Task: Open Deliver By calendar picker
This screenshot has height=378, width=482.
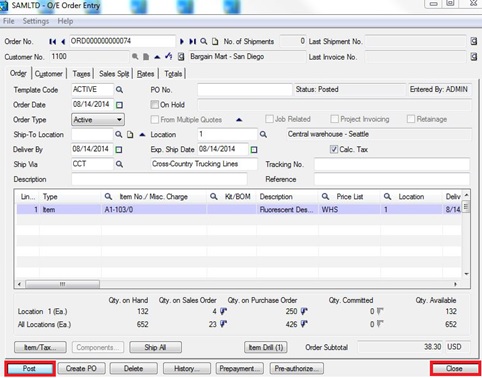Action: click(119, 150)
